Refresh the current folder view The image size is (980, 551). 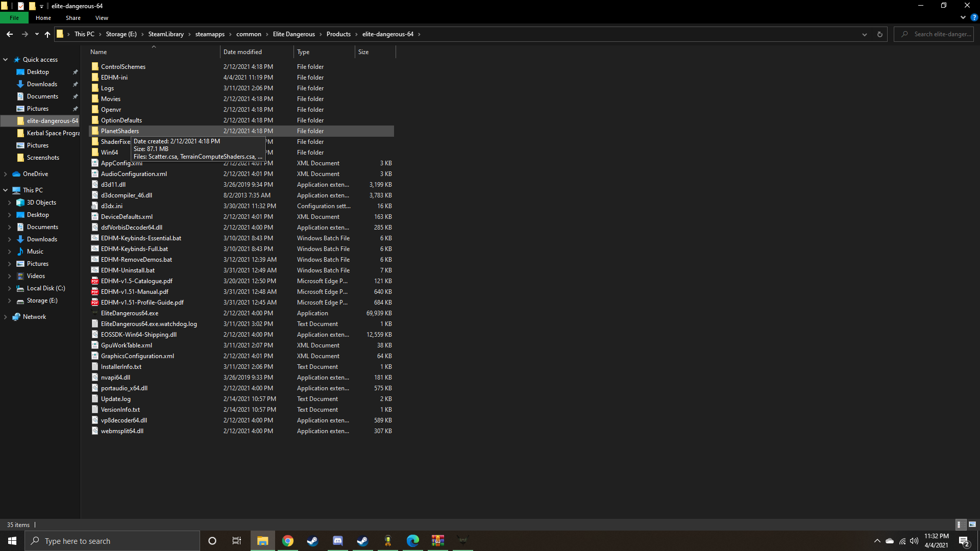(879, 34)
